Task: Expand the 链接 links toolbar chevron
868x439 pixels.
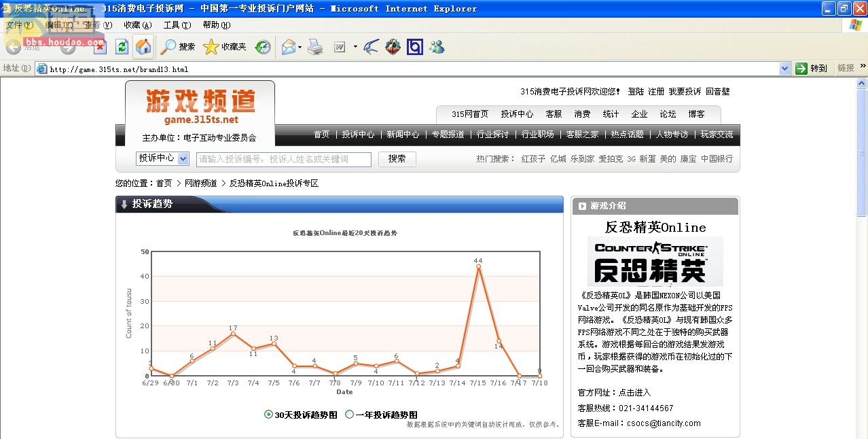Action: tap(863, 67)
